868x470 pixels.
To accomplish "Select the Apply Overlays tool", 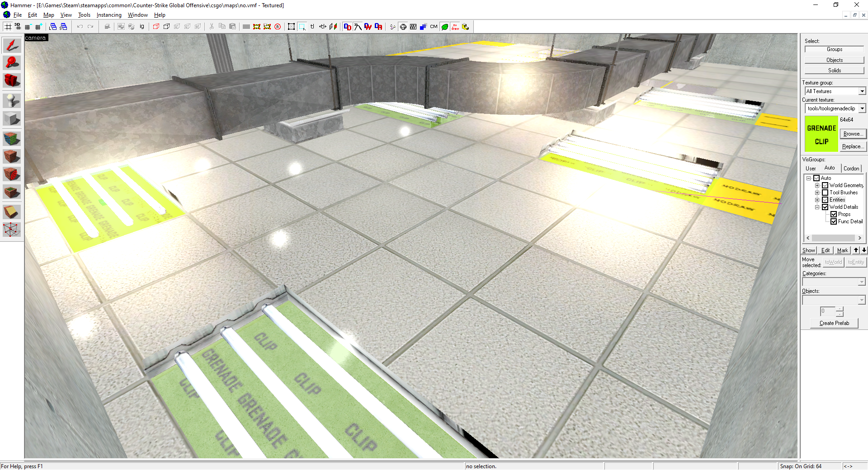I will coord(12,192).
